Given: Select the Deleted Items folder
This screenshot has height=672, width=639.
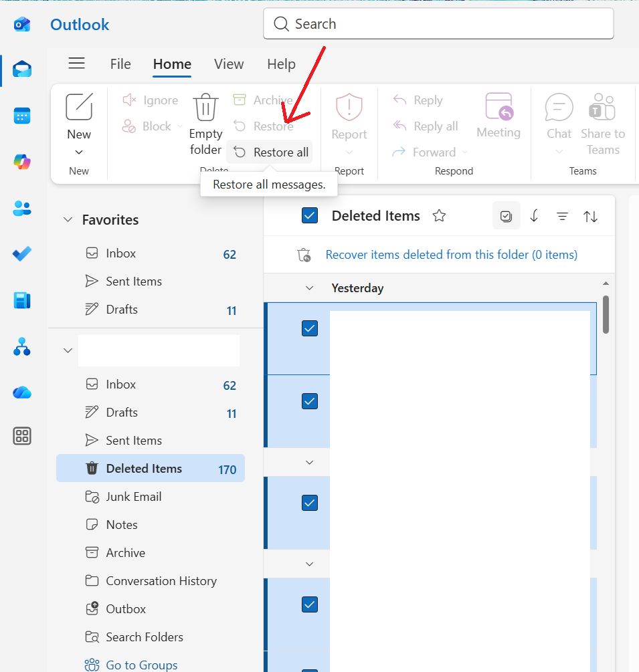Looking at the screenshot, I should [x=151, y=469].
